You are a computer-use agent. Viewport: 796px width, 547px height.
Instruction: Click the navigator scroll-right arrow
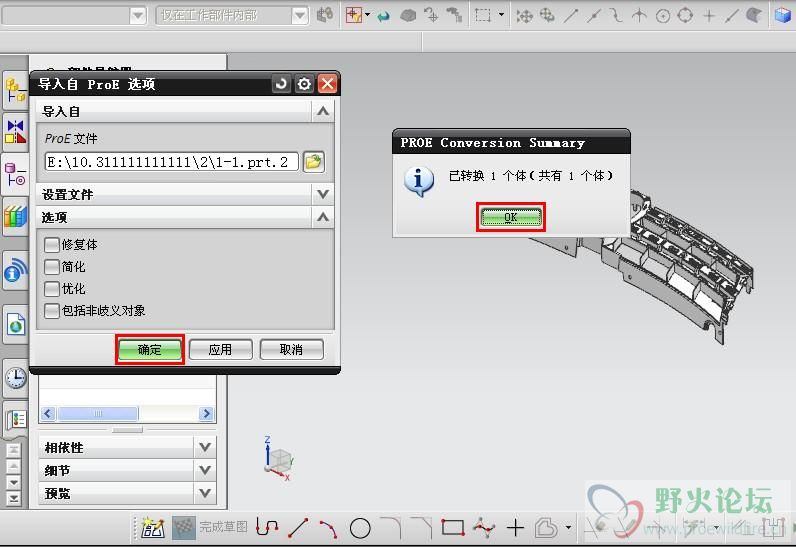coord(206,414)
